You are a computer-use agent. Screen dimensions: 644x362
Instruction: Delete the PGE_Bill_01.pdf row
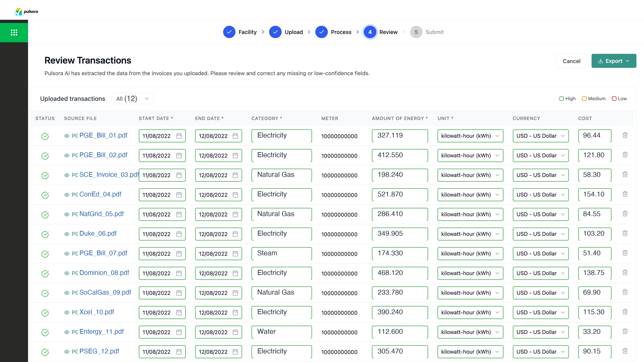coord(625,135)
